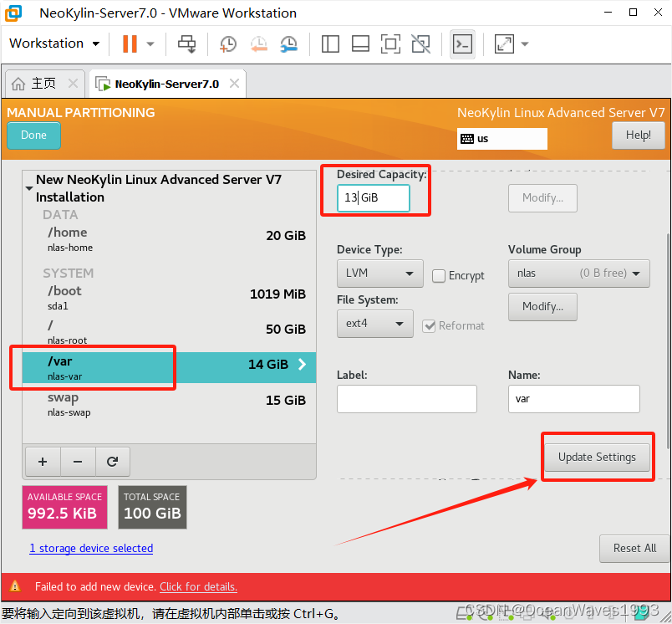Click the TOTAL SPACE 100 GiB box
Viewport: 672px width, 624px height.
pos(153,507)
